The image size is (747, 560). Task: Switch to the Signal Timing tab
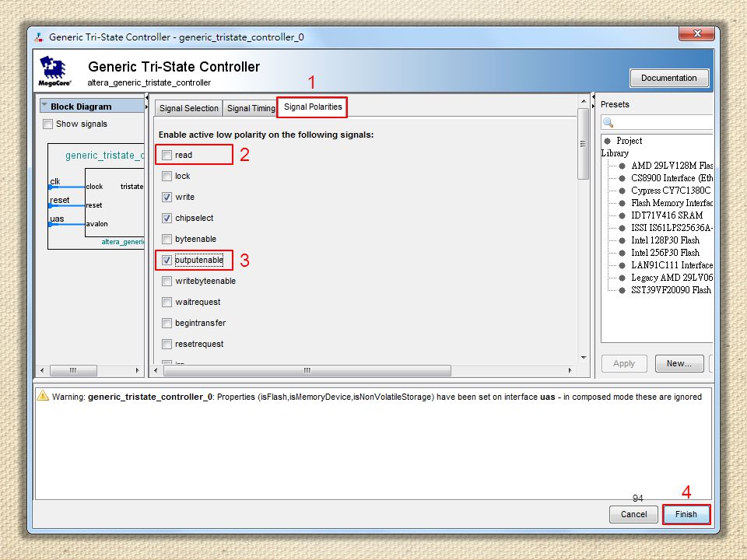click(251, 108)
